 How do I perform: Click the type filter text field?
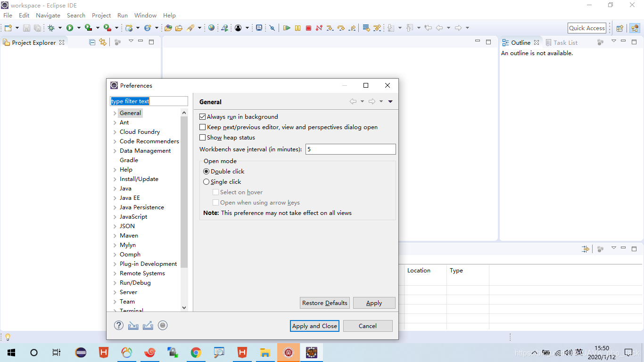coord(149,101)
